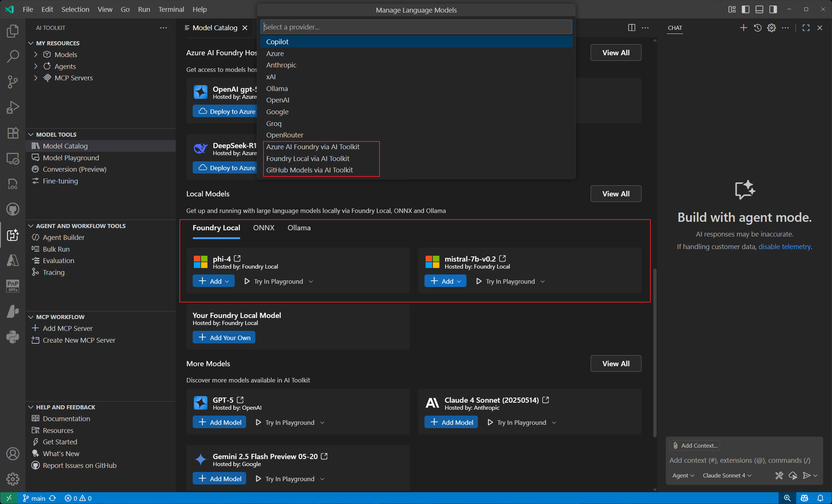
Task: Switch to the Ollama tab
Action: (x=299, y=228)
